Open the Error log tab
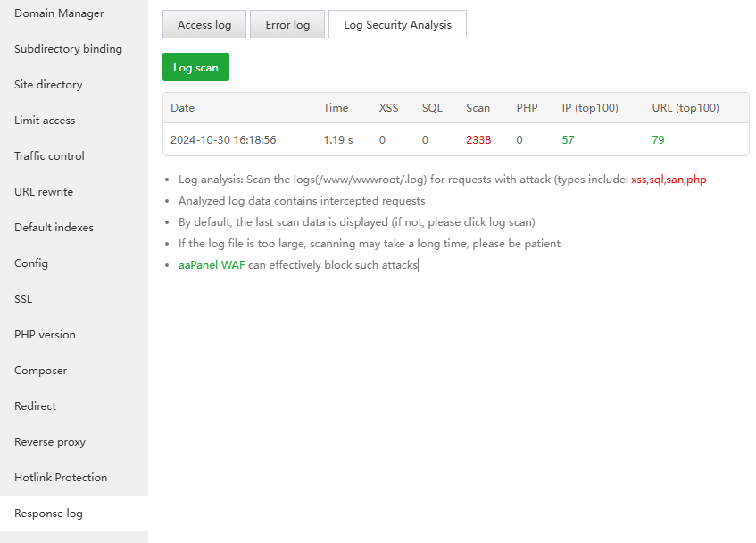 (x=287, y=25)
